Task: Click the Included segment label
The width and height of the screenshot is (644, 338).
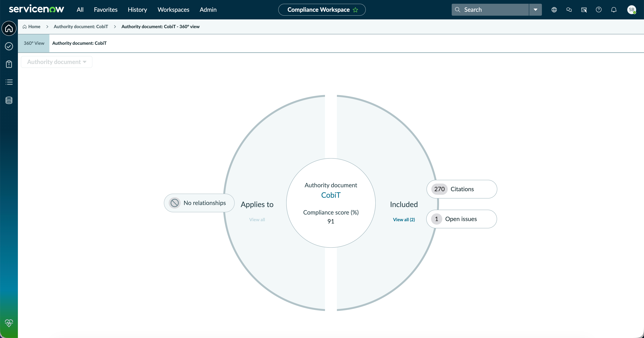Action: [404, 204]
